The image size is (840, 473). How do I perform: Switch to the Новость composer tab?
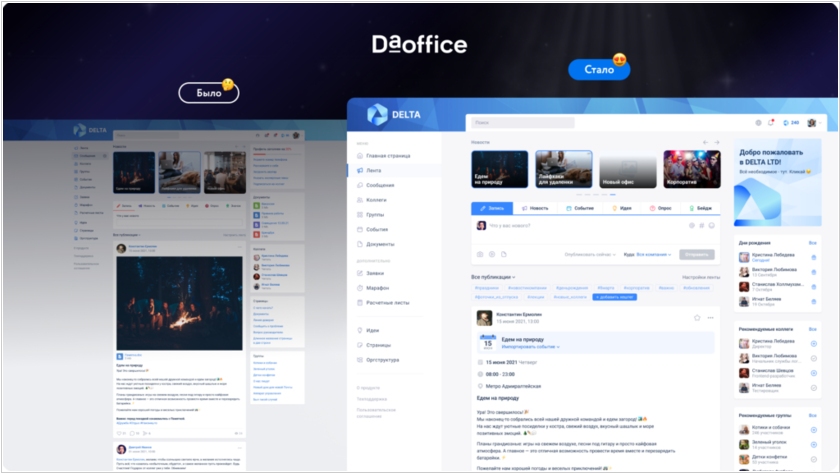[x=535, y=208]
